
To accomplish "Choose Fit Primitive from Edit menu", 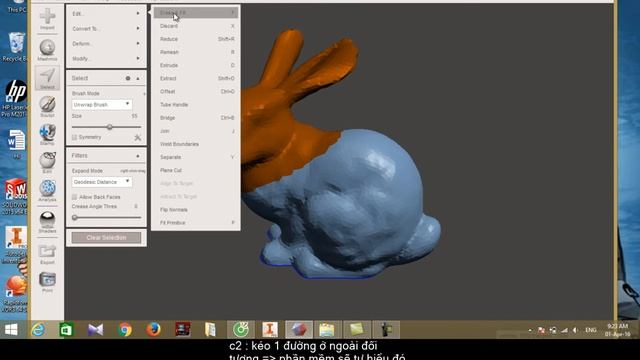I will click(x=196, y=223).
